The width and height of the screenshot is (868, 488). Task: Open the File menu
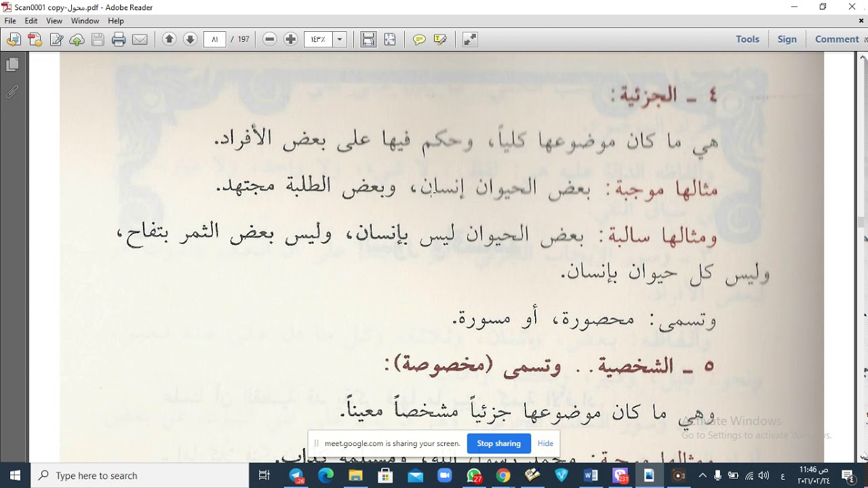coord(10,21)
